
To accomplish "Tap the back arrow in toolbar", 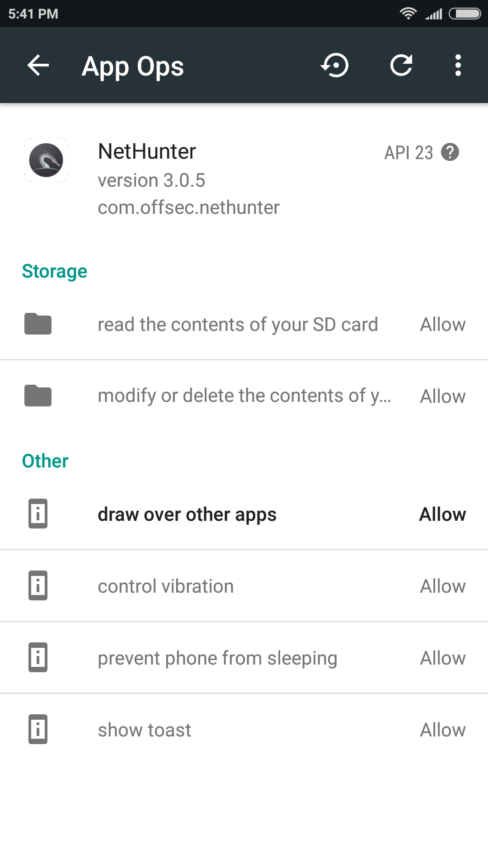I will [38, 66].
